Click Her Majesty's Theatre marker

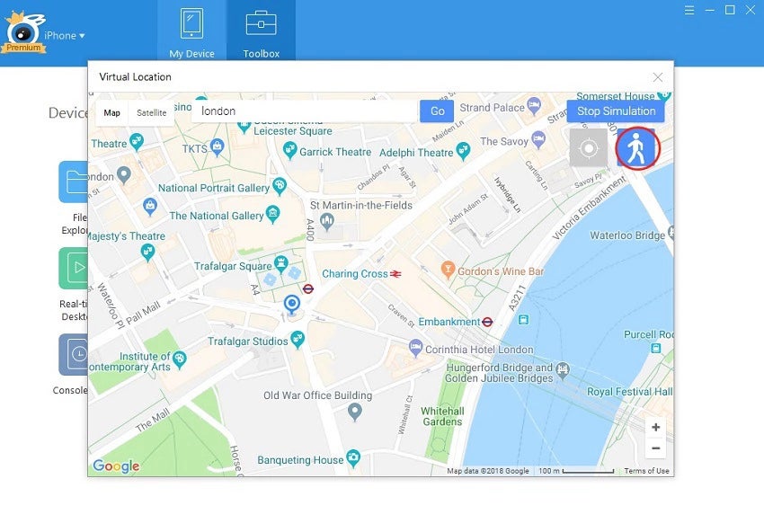pos(147,252)
